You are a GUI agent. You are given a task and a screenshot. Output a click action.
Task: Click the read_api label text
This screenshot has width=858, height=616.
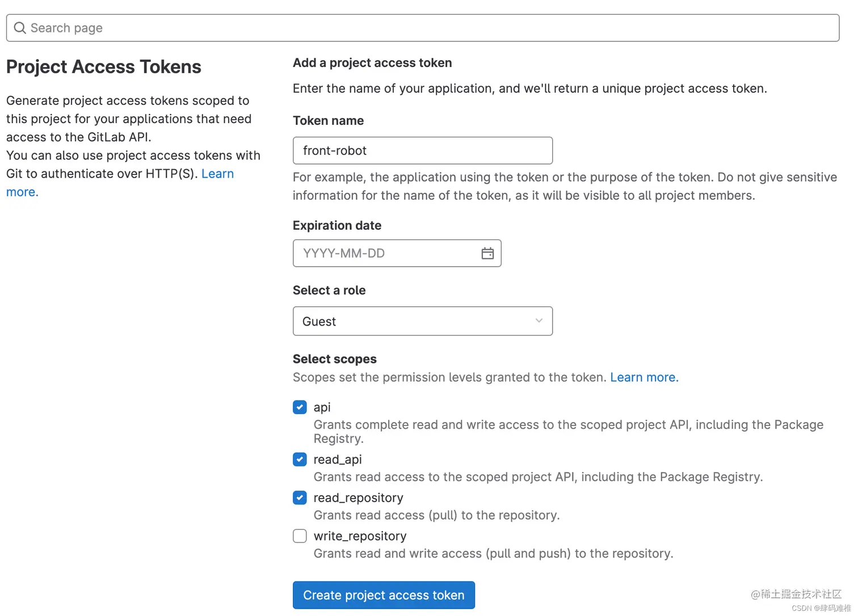coord(338,459)
